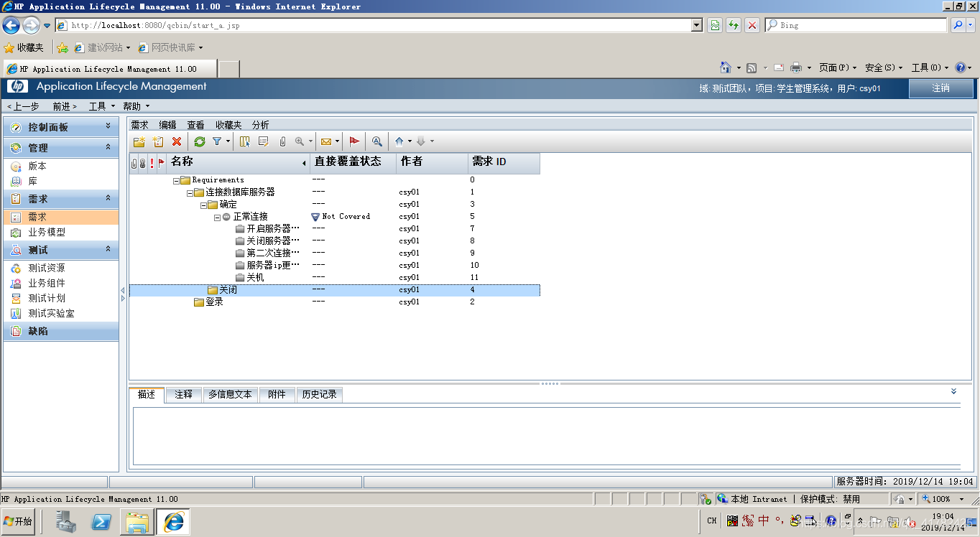Collapse the 确定 folder node
This screenshot has width=980, height=537.
[203, 205]
